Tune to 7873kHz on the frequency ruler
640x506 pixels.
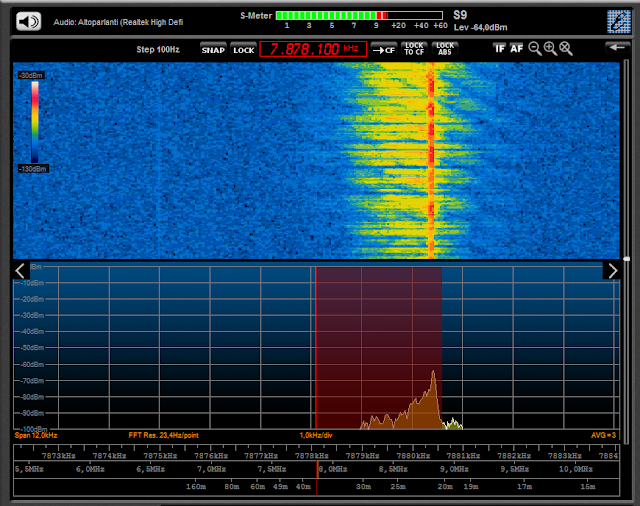tap(58, 456)
